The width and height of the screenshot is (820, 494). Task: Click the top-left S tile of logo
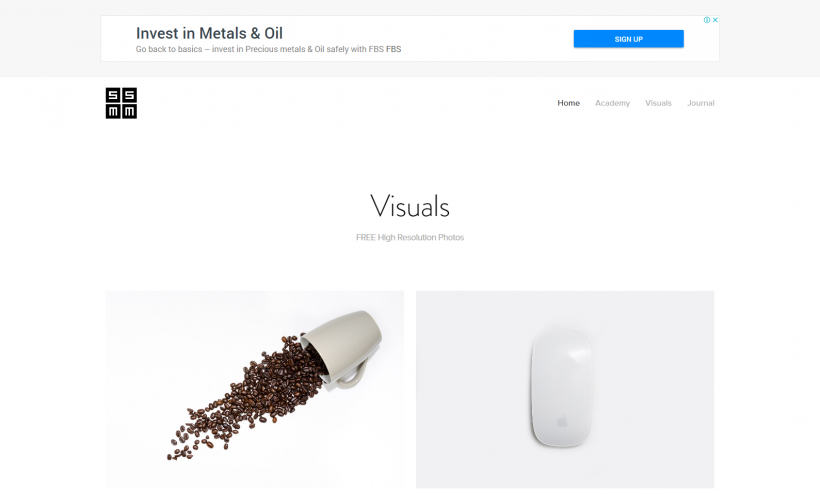(x=113, y=95)
